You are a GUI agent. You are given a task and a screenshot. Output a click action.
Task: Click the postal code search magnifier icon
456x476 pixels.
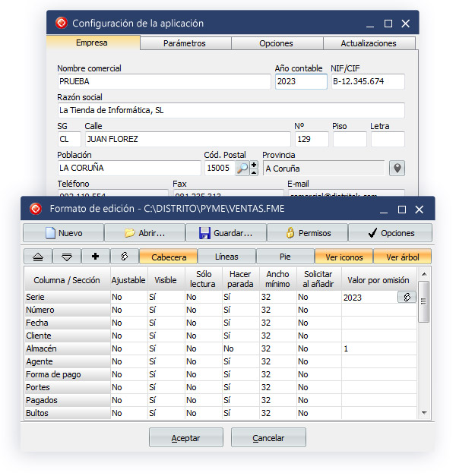coord(242,169)
